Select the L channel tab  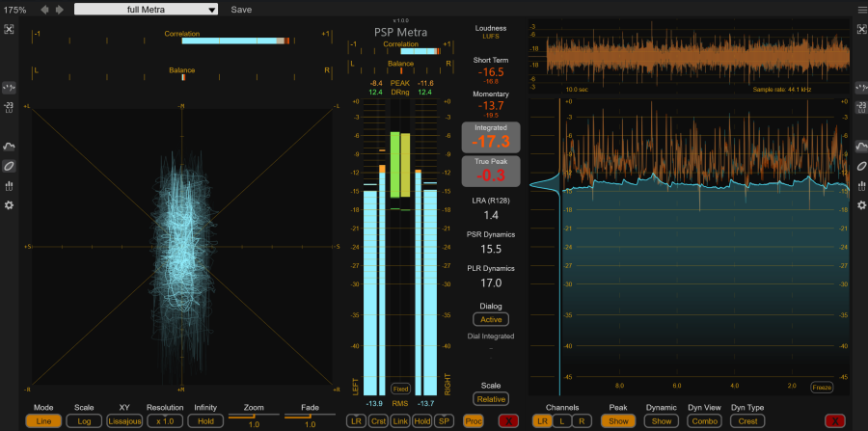(560, 420)
